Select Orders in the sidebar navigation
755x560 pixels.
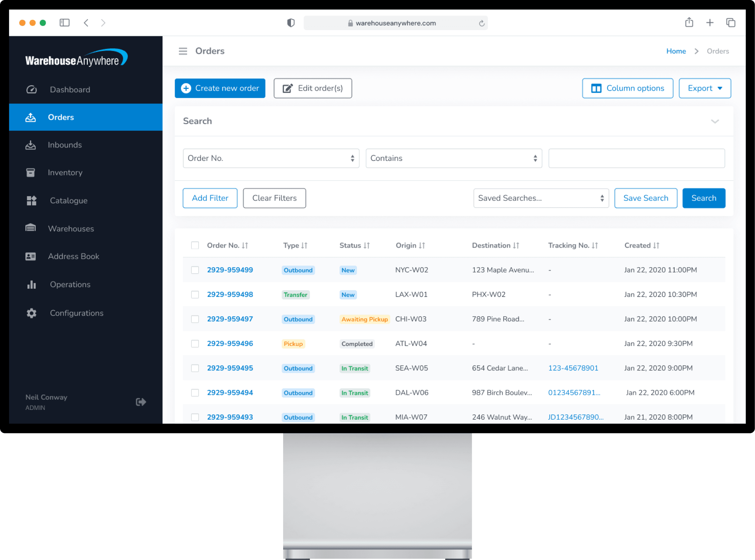61,117
